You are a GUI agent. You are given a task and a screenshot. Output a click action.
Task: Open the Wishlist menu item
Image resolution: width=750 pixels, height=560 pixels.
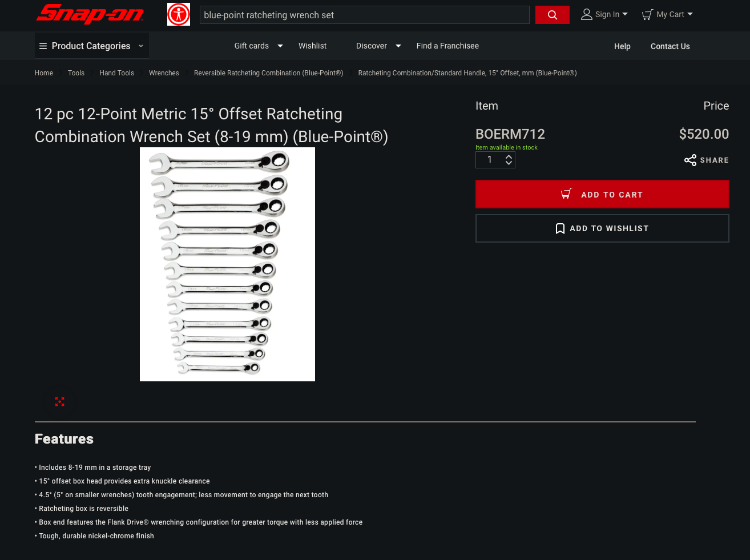coord(312,46)
